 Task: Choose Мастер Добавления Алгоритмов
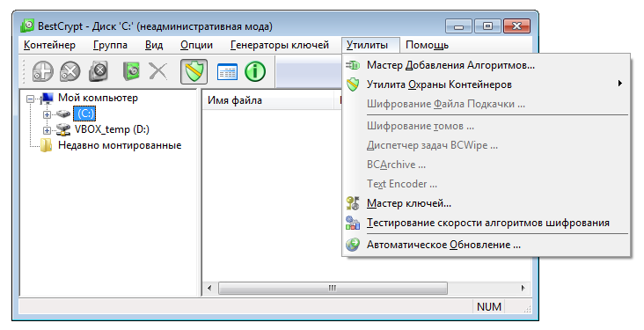coord(487,65)
